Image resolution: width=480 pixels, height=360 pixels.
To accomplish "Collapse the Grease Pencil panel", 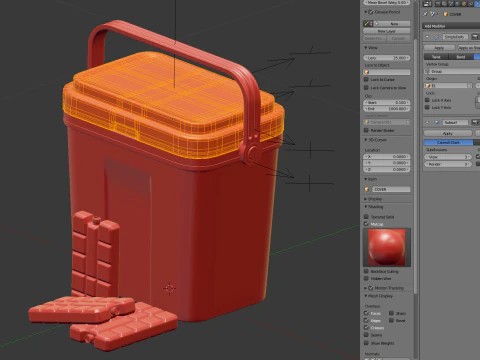I will (x=366, y=12).
